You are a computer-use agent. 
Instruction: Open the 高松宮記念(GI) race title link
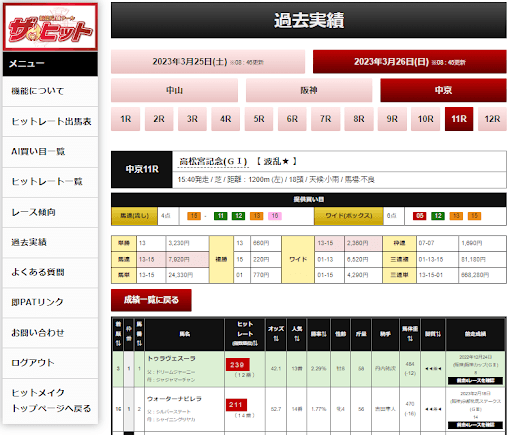pos(213,162)
